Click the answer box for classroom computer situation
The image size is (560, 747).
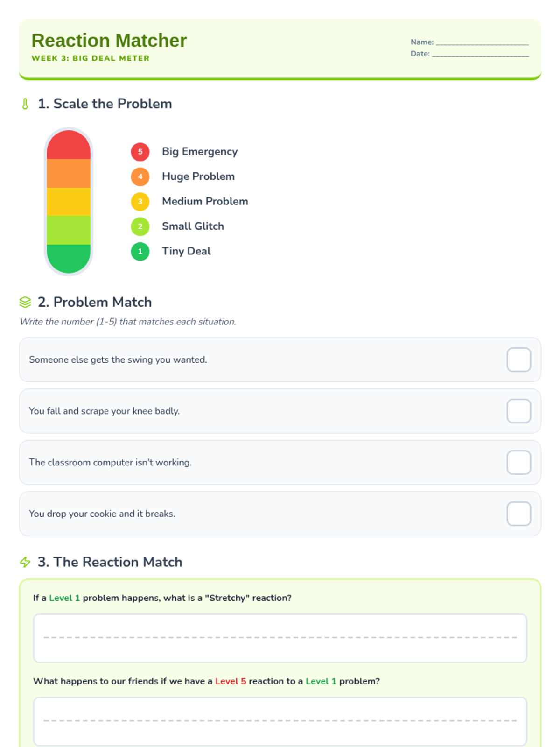click(x=519, y=462)
